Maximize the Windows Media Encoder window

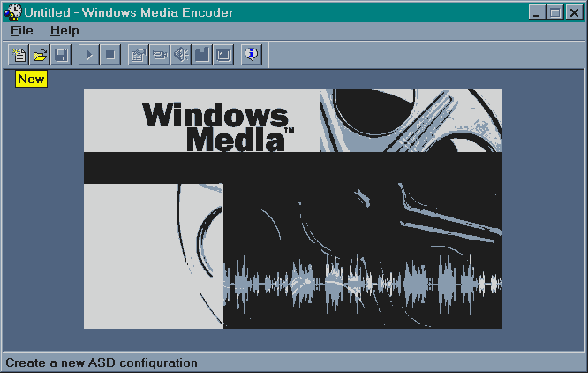554,12
